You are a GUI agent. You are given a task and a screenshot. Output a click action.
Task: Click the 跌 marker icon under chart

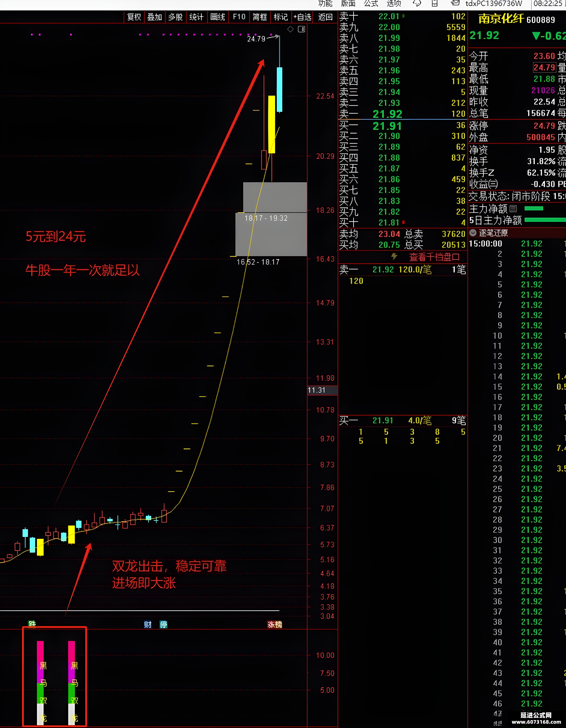pos(32,623)
